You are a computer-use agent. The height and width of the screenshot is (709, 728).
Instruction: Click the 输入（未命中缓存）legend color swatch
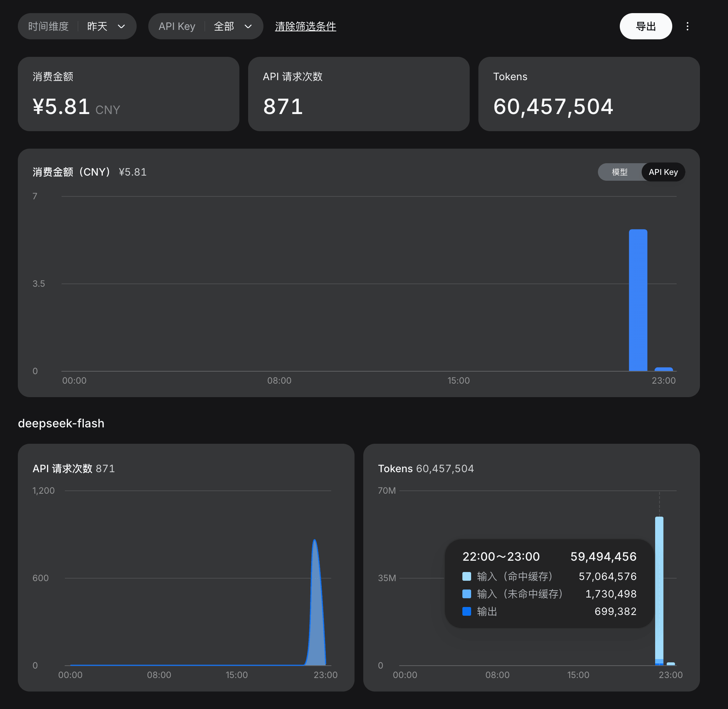coord(467,594)
